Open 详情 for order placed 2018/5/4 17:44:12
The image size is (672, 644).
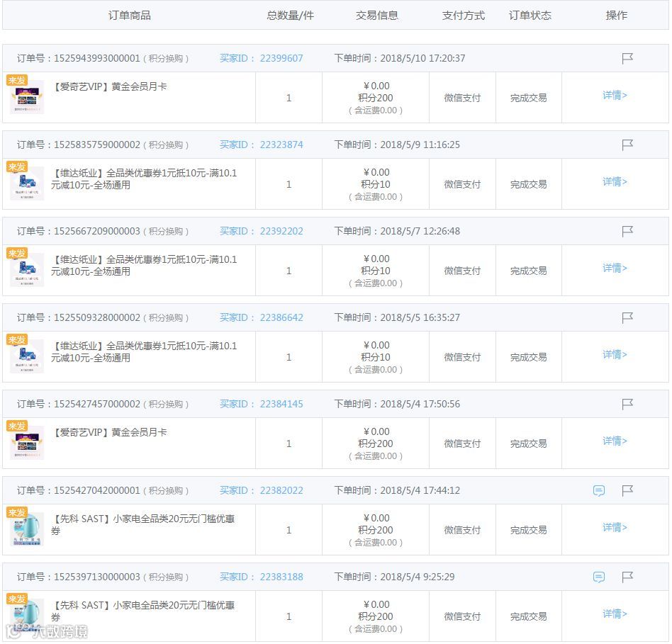(615, 527)
